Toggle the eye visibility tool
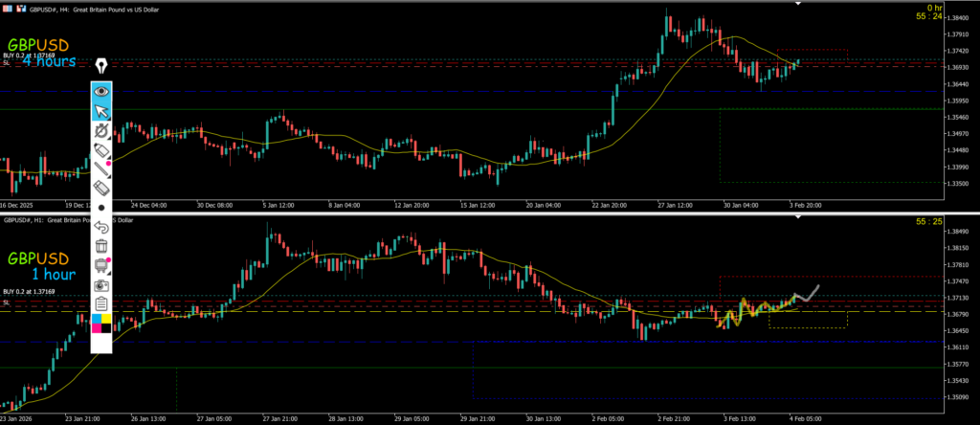Image resolution: width=980 pixels, height=425 pixels. coord(101,92)
